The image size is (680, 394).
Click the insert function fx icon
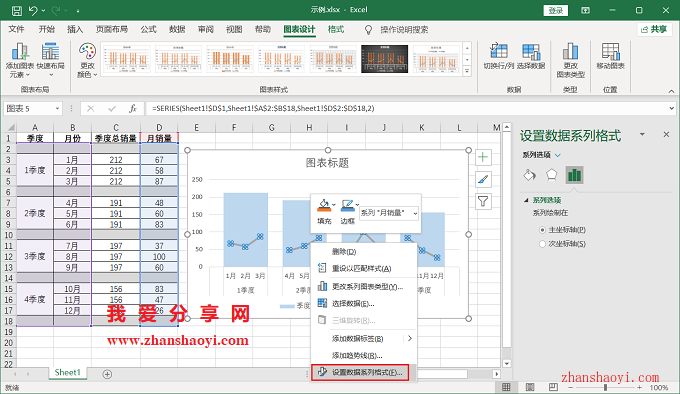click(133, 108)
